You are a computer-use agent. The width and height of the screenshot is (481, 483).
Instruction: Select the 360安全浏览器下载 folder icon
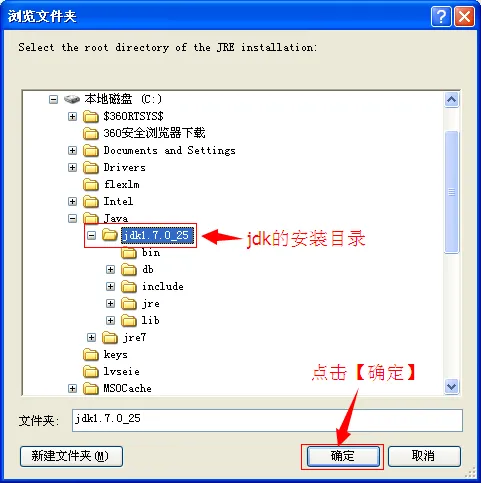pyautogui.click(x=91, y=133)
